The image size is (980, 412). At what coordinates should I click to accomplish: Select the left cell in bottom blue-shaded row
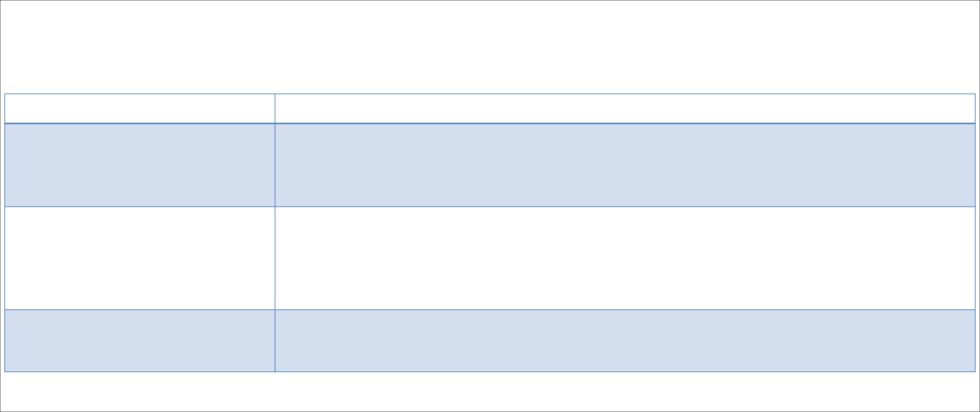140,340
